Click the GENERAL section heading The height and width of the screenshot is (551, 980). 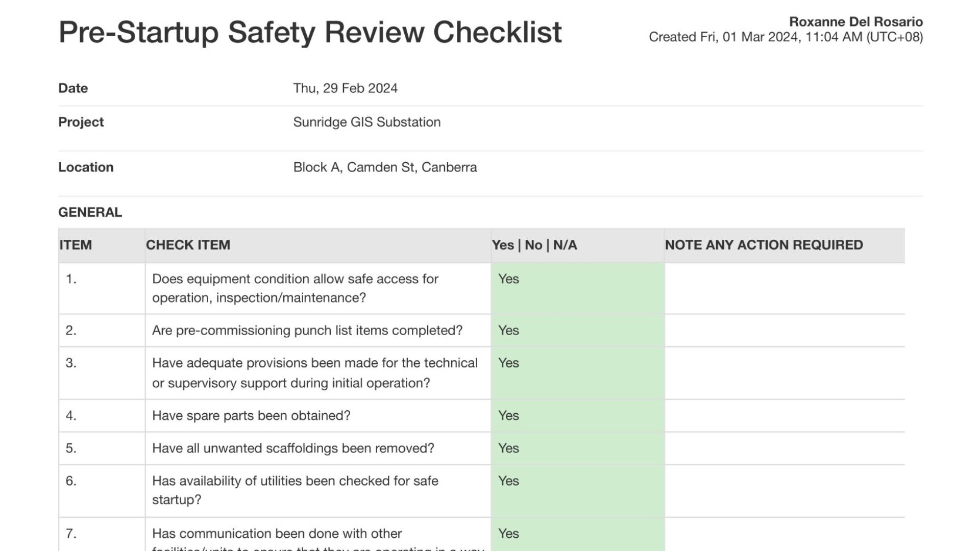coord(90,212)
